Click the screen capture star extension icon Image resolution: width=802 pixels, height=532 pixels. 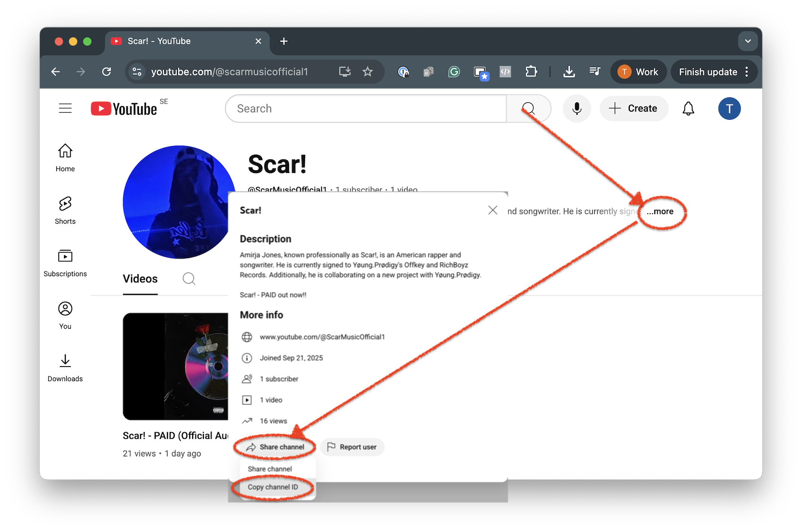coord(481,73)
